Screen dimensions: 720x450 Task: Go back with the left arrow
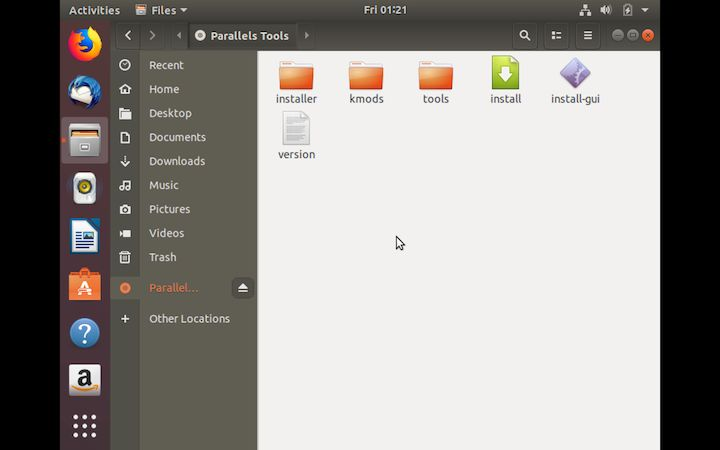point(128,35)
